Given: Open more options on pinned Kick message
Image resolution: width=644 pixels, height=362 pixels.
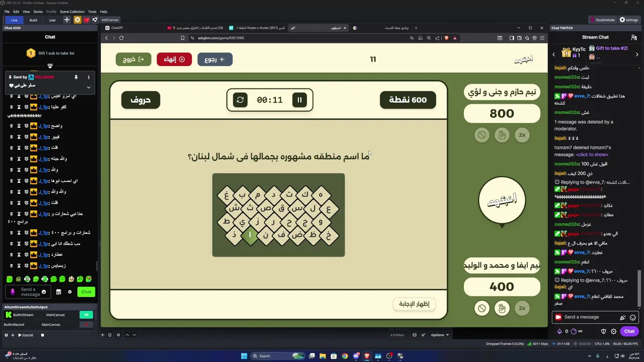Looking at the screenshot, I should tap(89, 77).
